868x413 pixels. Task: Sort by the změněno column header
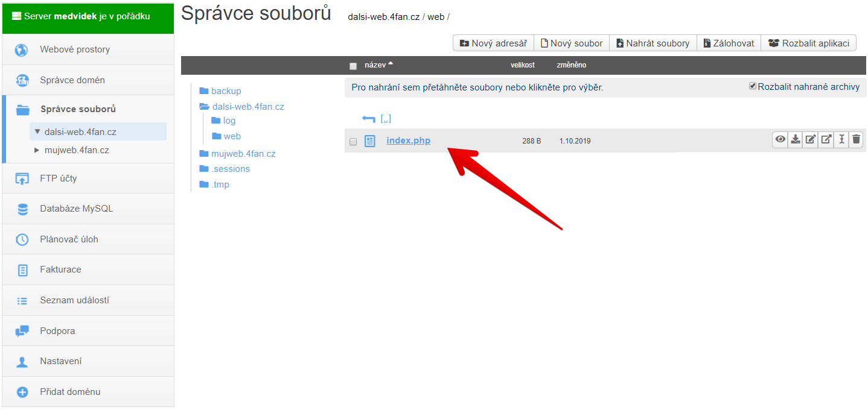tap(571, 65)
